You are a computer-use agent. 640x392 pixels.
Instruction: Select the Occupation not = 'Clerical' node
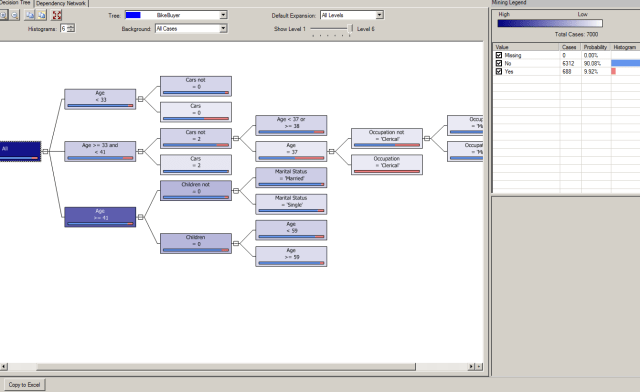387,138
